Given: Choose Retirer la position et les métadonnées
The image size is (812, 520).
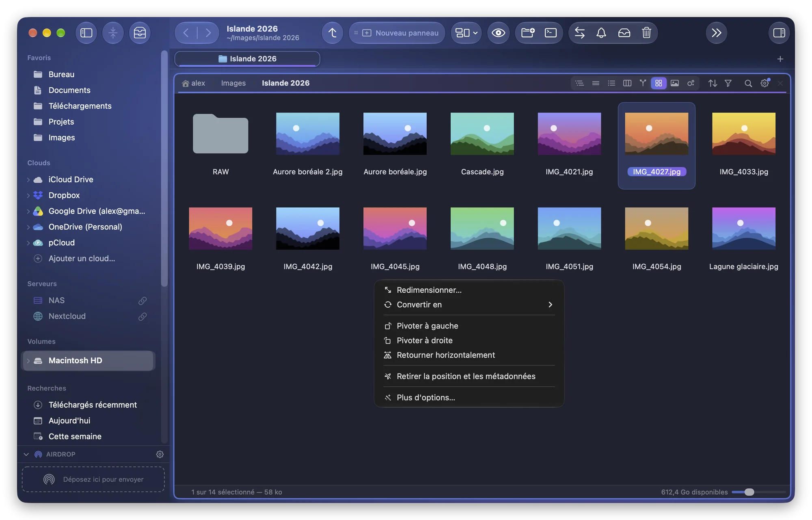Looking at the screenshot, I should 469,377.
